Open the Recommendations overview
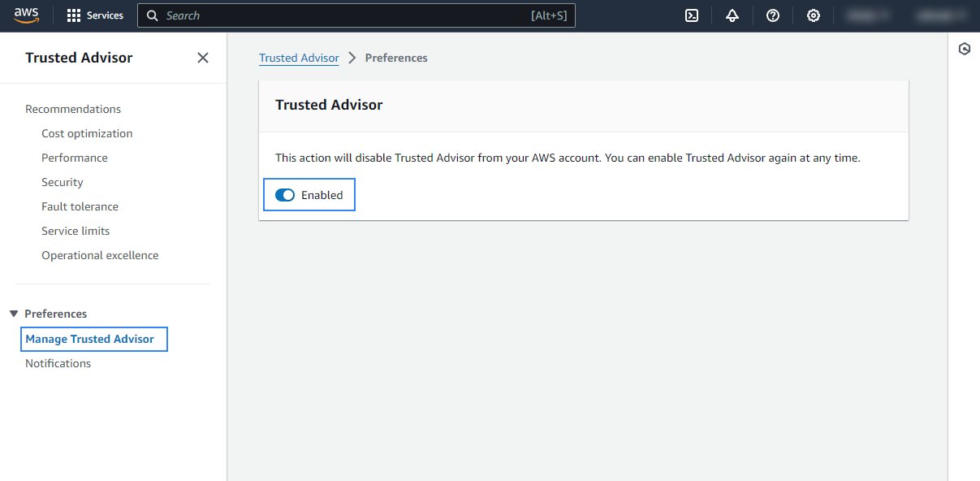Screen dimensions: 980x481 pyautogui.click(x=73, y=109)
